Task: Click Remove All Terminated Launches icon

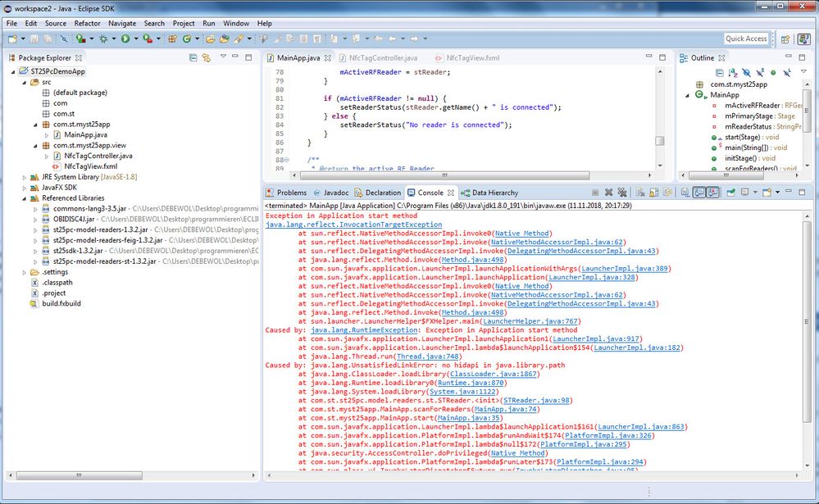Action: 622,193
